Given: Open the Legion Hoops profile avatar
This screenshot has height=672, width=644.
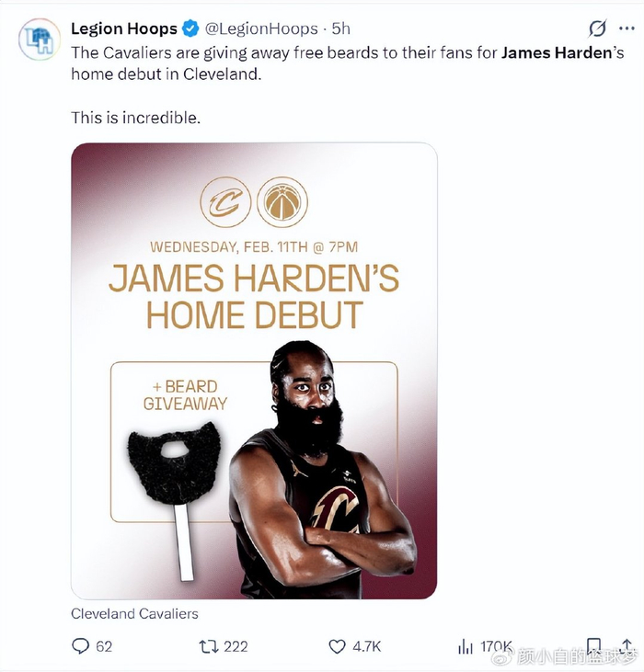Looking at the screenshot, I should point(40,40).
